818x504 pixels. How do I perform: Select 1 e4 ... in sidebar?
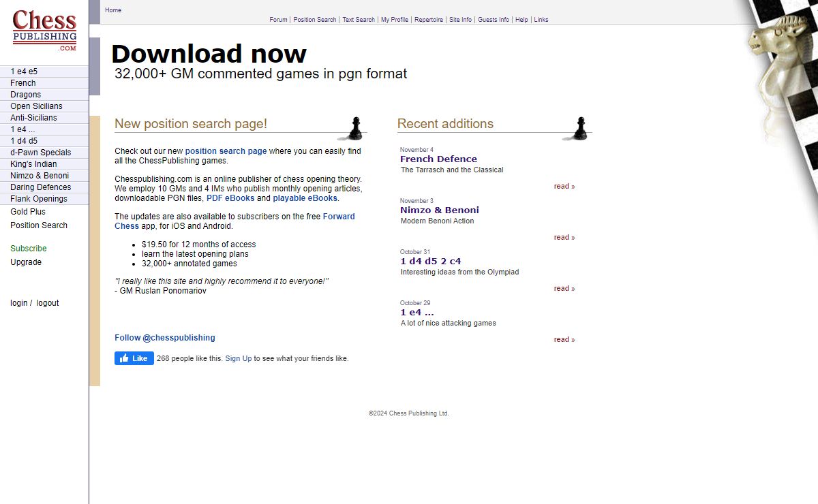(44, 129)
